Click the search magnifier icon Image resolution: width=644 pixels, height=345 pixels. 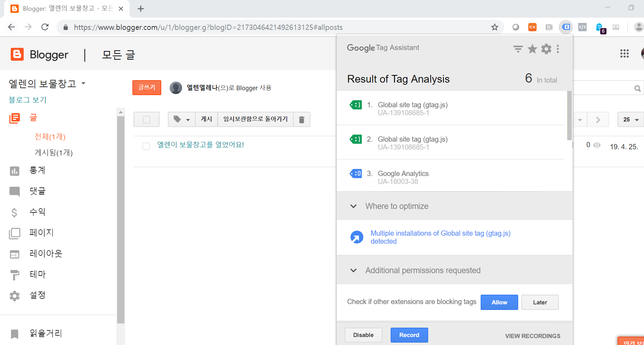pyautogui.click(x=637, y=89)
